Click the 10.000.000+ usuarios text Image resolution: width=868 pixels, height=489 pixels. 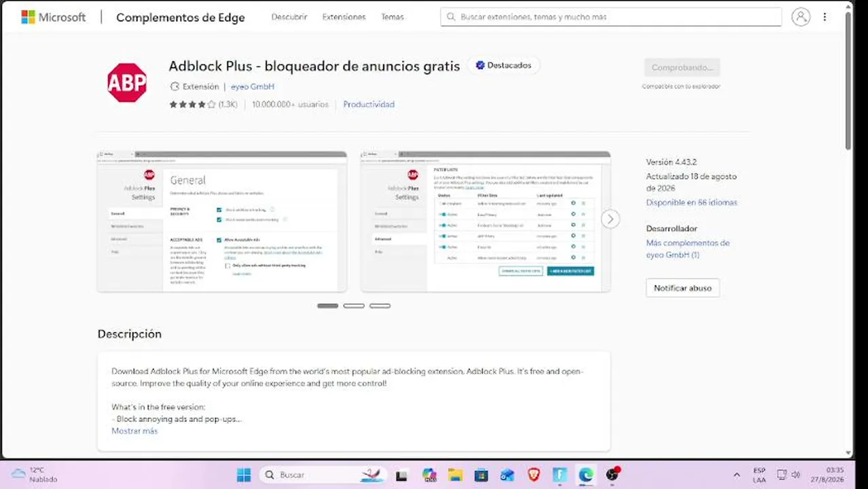click(x=290, y=105)
